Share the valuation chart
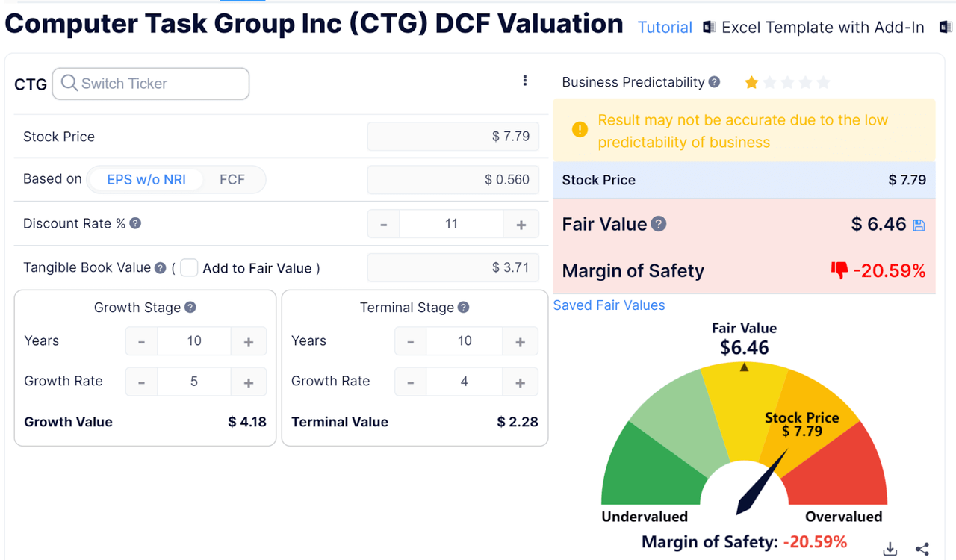 [x=922, y=549]
